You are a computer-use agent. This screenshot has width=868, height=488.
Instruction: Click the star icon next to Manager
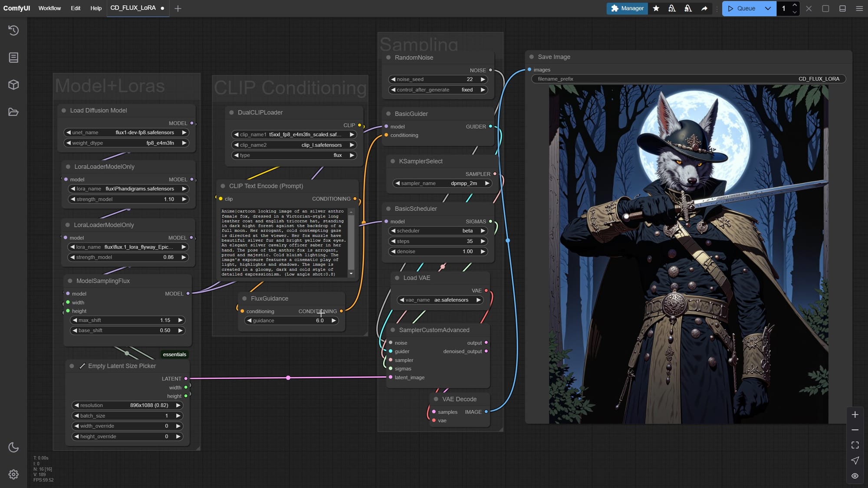coord(656,8)
